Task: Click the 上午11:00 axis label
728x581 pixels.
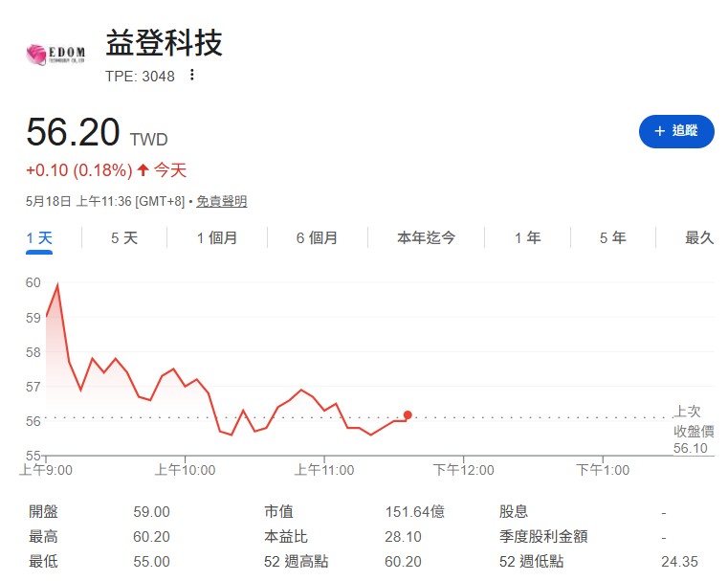Action: click(x=324, y=470)
